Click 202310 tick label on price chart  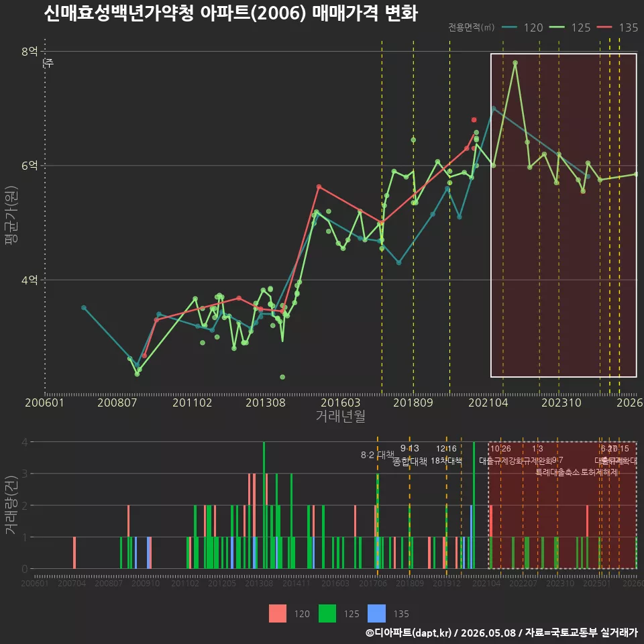tap(561, 402)
